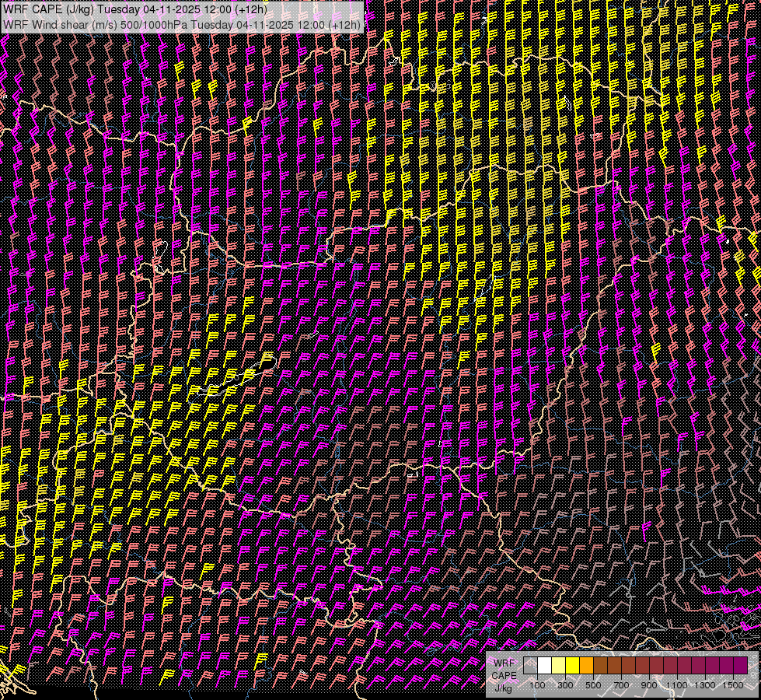This screenshot has width=761, height=700.
Task: Click the 500 legend scale label
Action: point(593,685)
